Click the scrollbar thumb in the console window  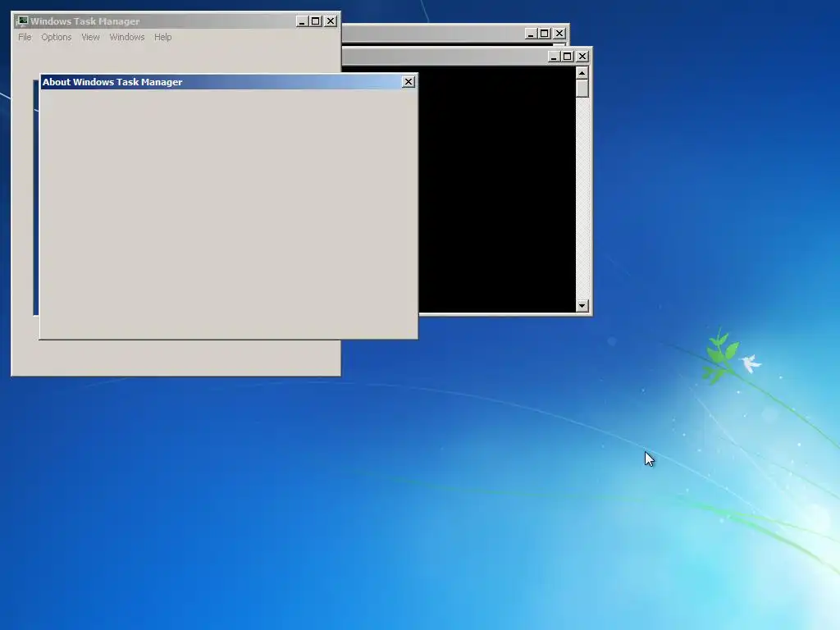click(582, 89)
